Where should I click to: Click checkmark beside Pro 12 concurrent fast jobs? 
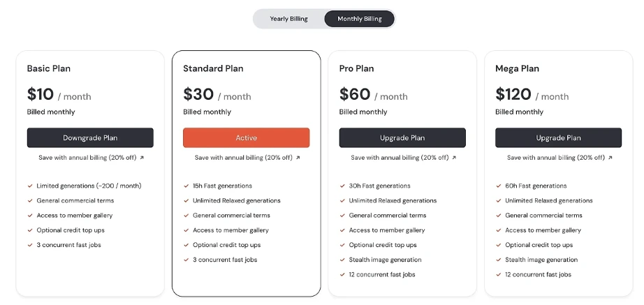[342, 275]
